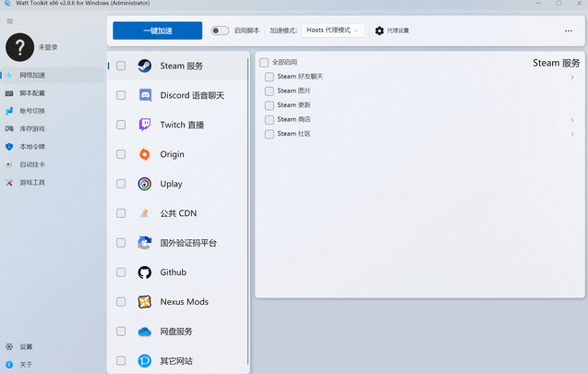Check the Steam 社区 checkbox
Viewport: 588px width, 374px height.
(x=270, y=134)
